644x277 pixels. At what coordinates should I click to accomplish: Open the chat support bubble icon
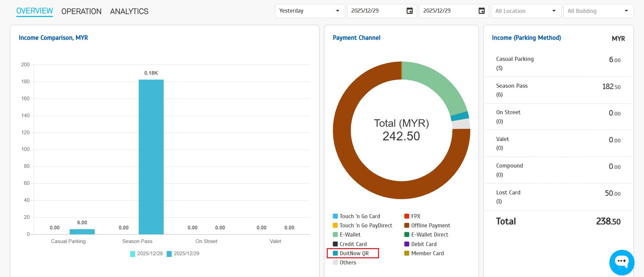(621, 262)
